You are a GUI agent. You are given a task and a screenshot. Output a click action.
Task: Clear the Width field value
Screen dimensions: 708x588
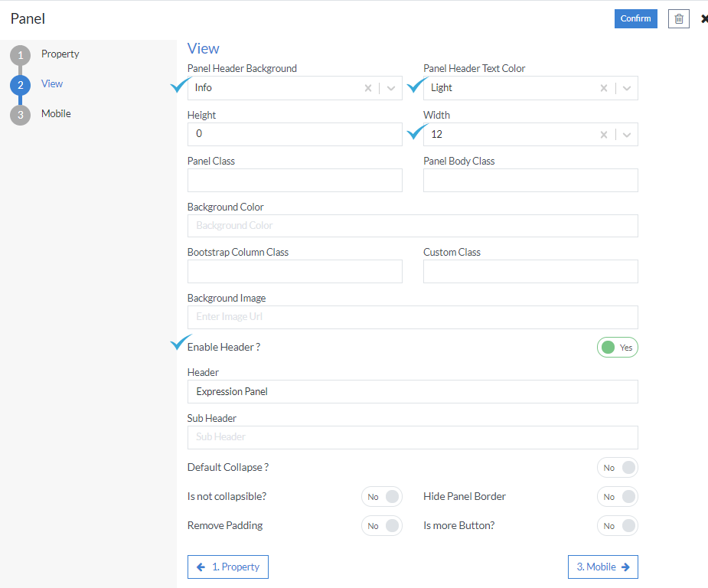(x=604, y=134)
